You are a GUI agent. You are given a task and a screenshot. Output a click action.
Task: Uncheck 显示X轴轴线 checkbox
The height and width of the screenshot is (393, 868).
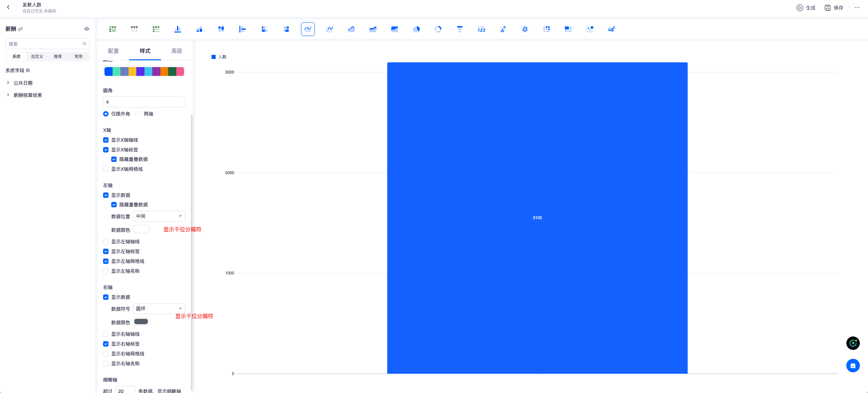[x=106, y=140]
